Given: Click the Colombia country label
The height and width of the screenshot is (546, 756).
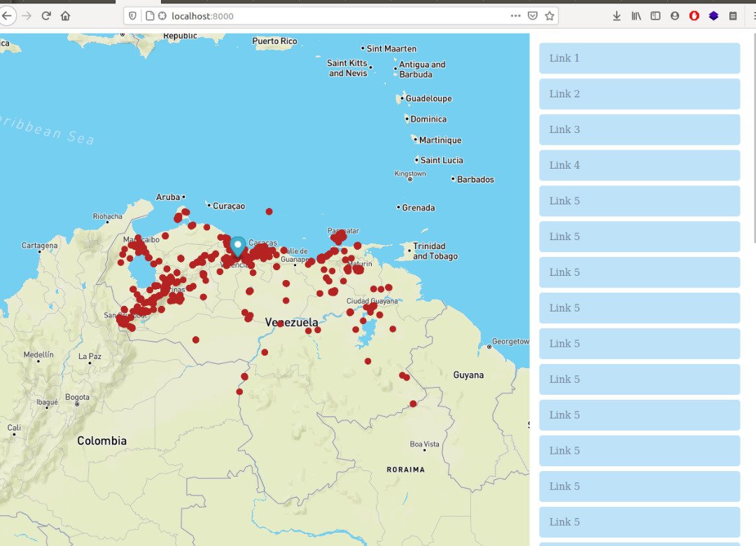Looking at the screenshot, I should tap(101, 440).
